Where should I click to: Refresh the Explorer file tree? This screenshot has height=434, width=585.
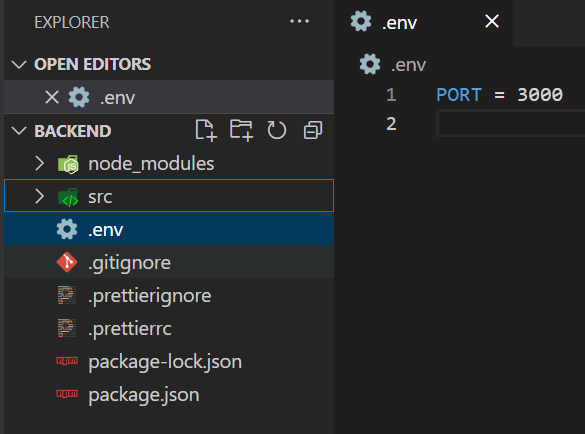pos(276,130)
